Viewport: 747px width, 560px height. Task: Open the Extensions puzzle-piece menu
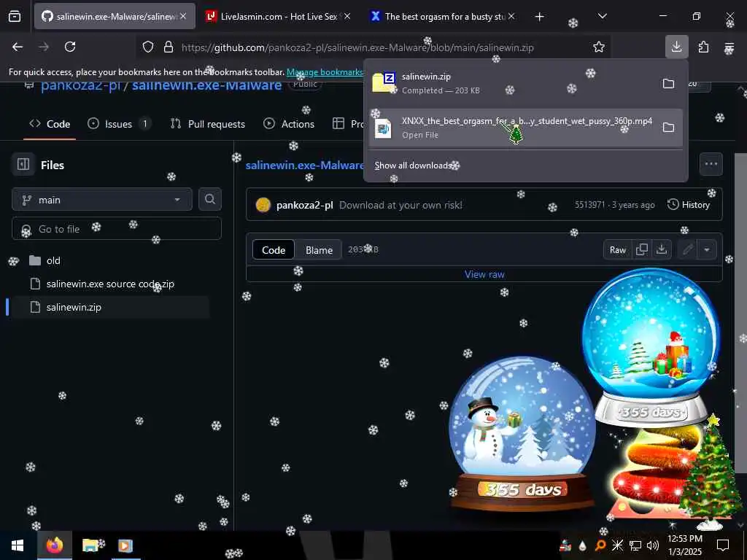[x=703, y=47]
